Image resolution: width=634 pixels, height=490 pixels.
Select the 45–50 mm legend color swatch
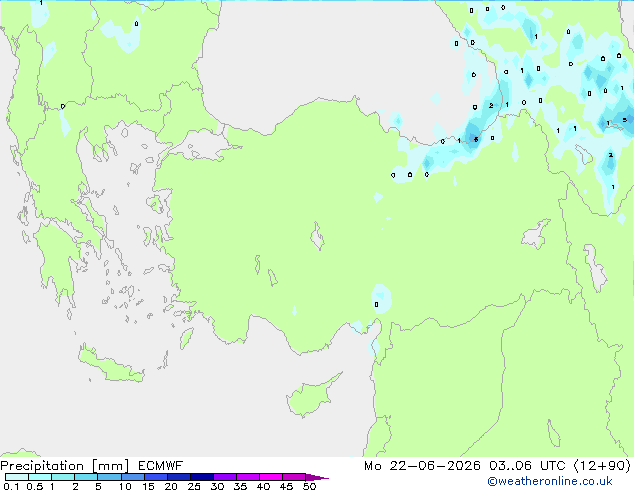pos(294,477)
